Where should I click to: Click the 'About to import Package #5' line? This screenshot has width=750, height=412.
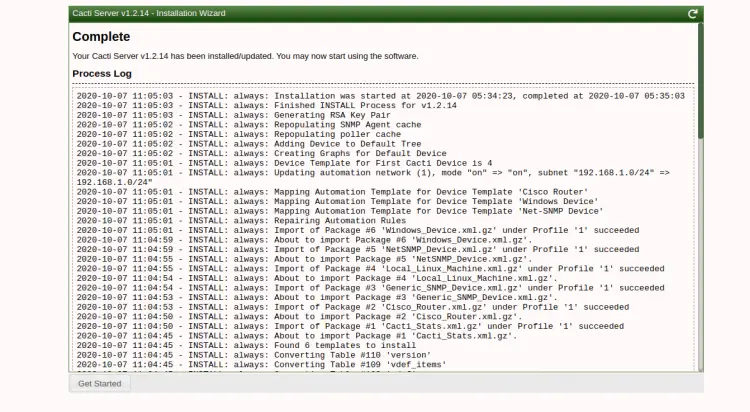304,259
